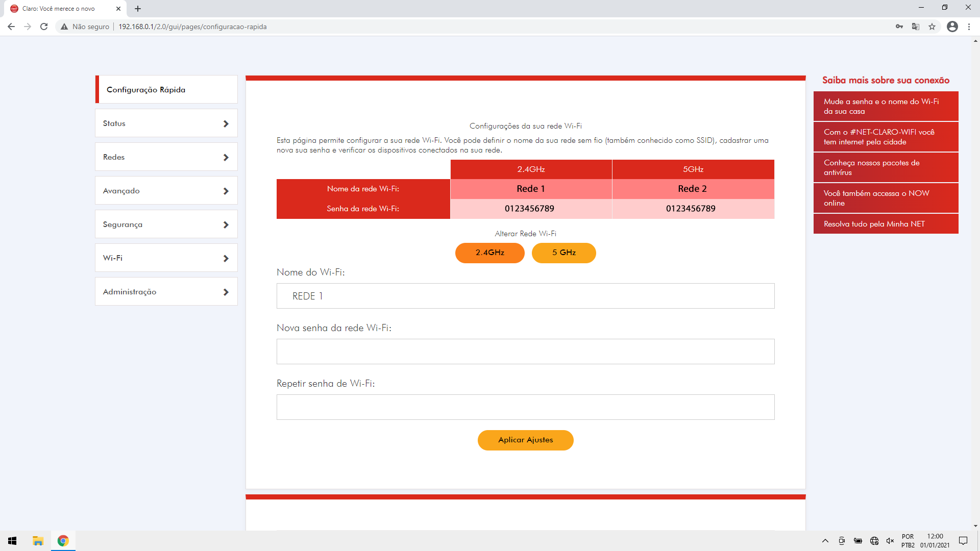Open the notification center icon

963,541
